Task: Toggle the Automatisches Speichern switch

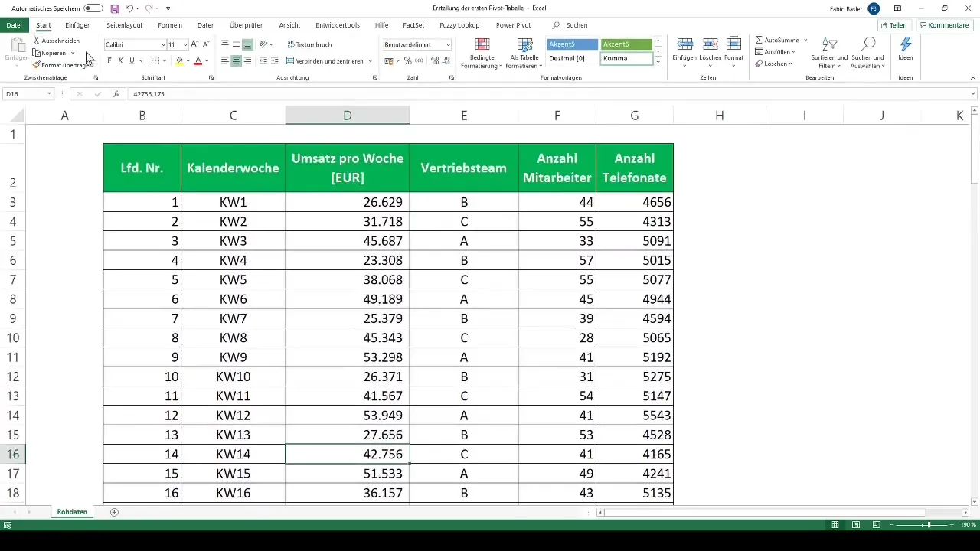Action: [x=93, y=8]
